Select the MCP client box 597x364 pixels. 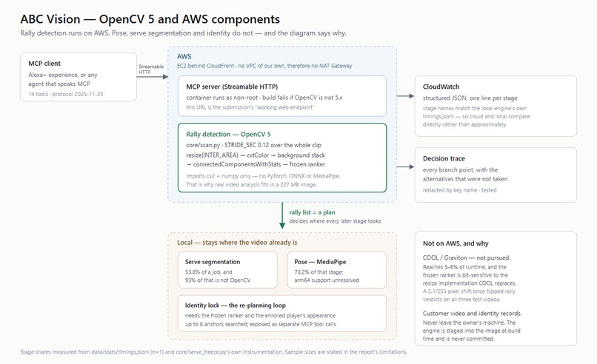pos(79,77)
